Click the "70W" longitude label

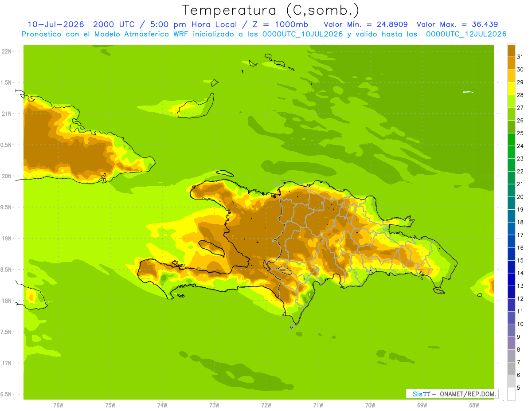[x=370, y=405]
